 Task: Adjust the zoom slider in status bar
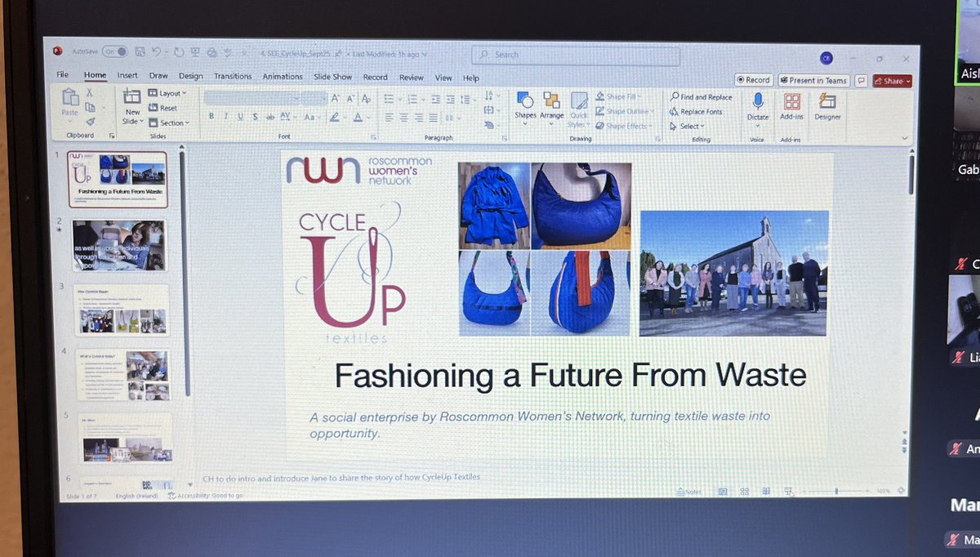click(x=836, y=492)
